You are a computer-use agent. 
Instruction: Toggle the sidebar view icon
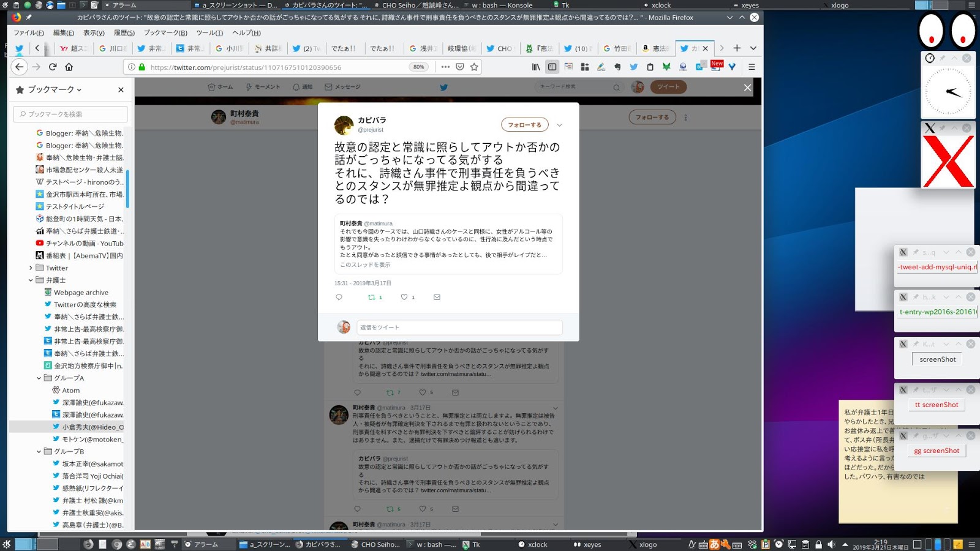point(552,67)
